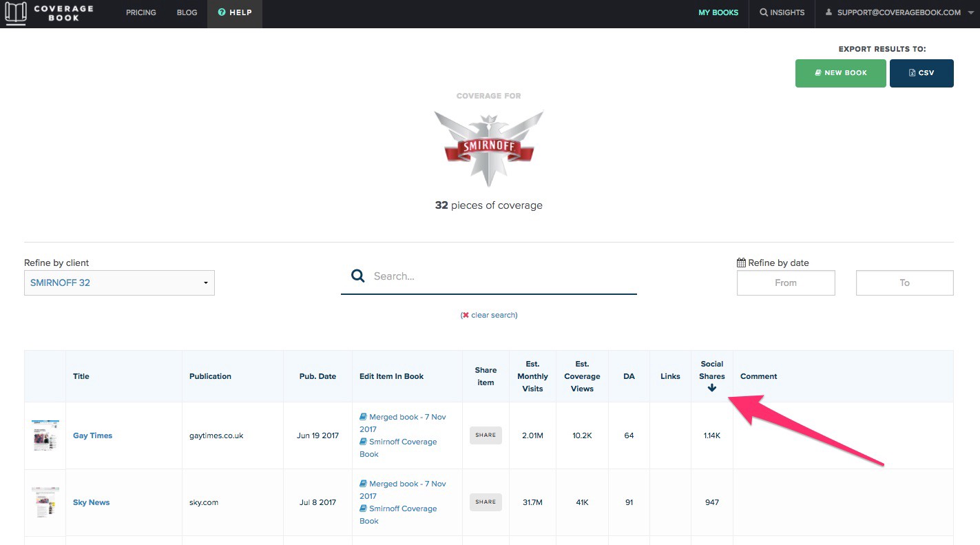Open the Gay Times thumbnail preview
The height and width of the screenshot is (545, 980).
click(x=45, y=435)
